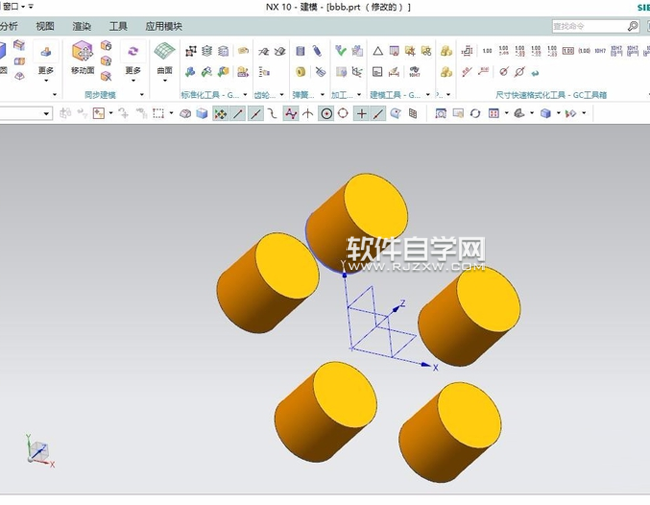650x505 pixels.
Task: Click the red diameter symbol with slash icon
Action: [x=504, y=72]
